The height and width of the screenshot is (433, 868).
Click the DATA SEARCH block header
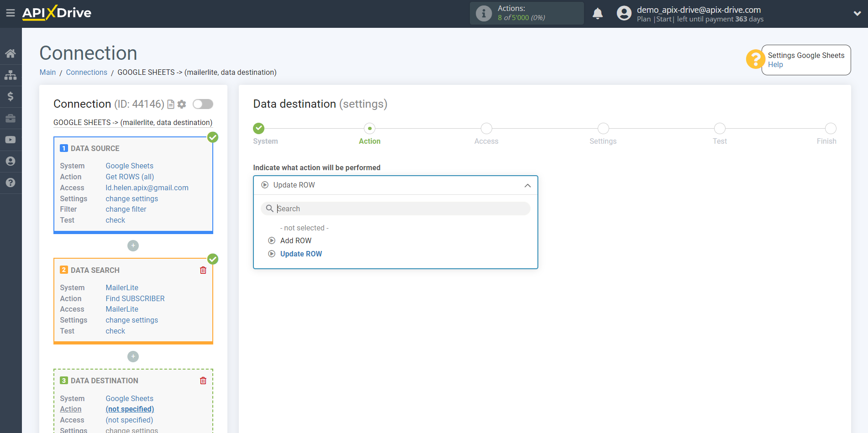(95, 270)
